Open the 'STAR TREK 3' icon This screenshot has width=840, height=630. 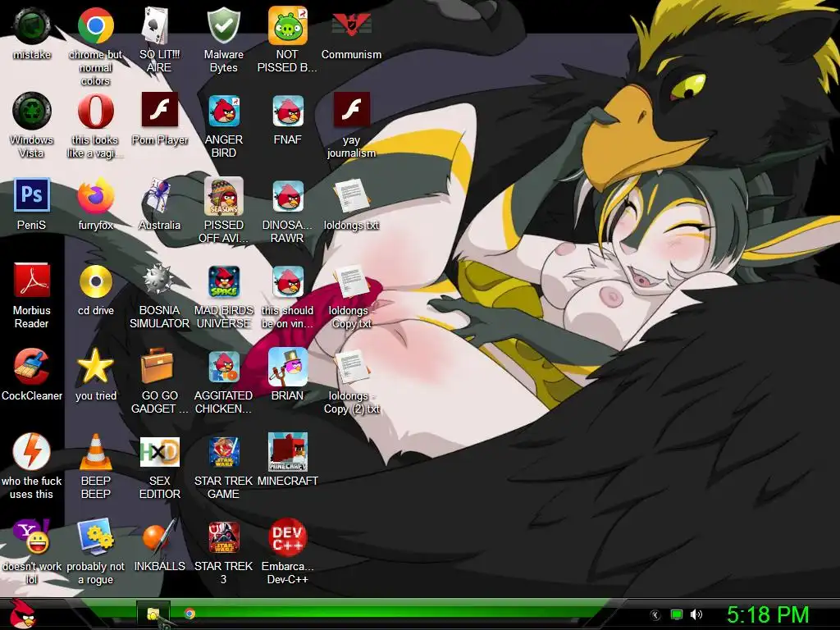pyautogui.click(x=223, y=536)
